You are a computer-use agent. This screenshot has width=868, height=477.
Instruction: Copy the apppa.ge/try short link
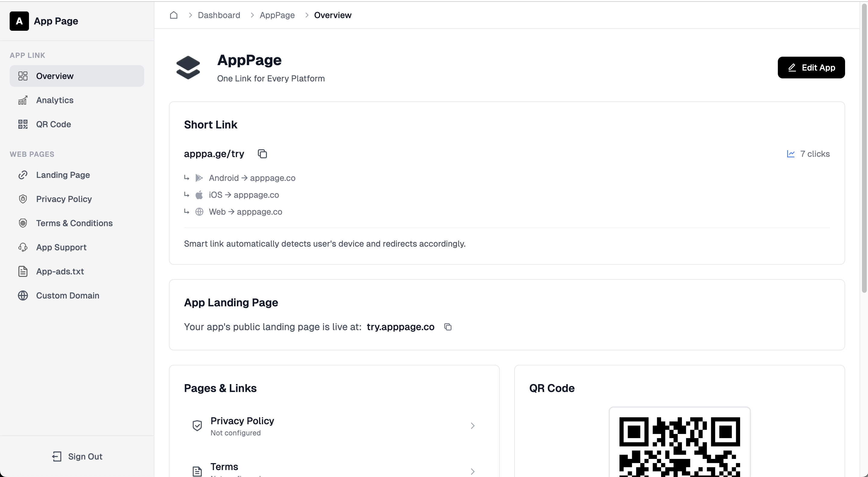click(262, 154)
